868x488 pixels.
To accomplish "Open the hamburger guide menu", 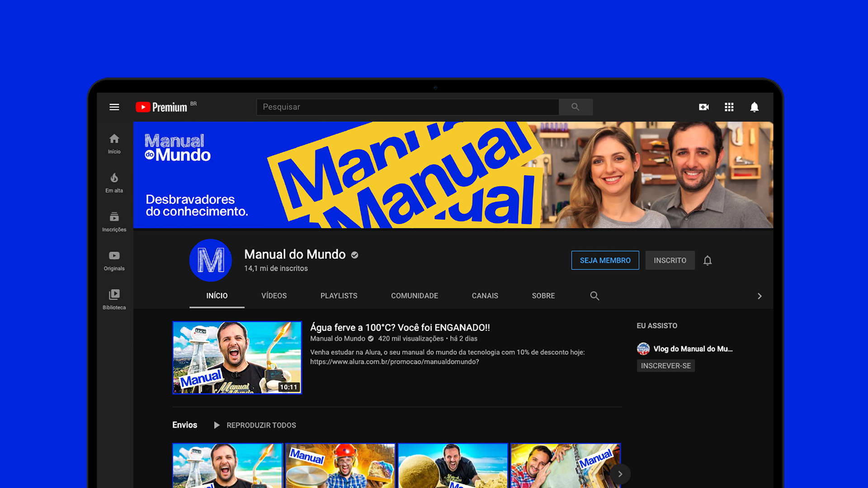I will [114, 107].
